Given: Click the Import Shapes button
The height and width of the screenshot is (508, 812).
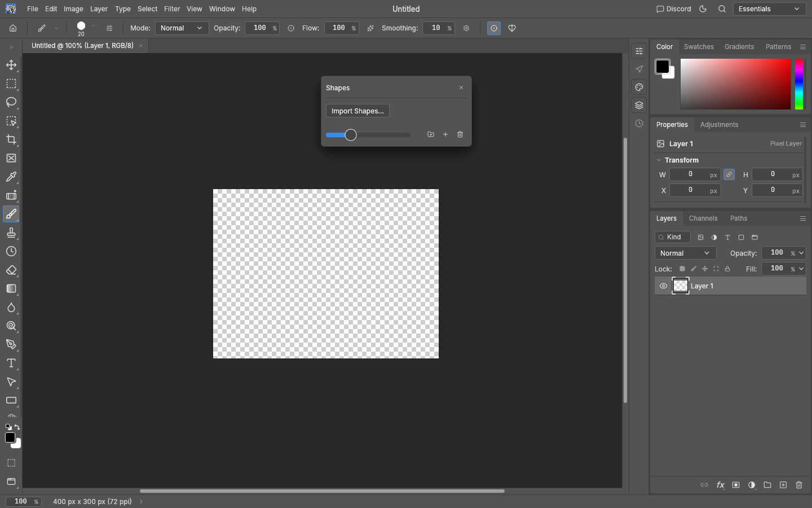Looking at the screenshot, I should point(358,111).
